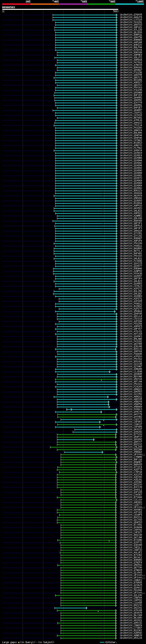Image resolution: width=146 pixels, height=644 pixels.
Task: Click the UniRef100_Q56TU4 hit label
Action: coord(131,379)
